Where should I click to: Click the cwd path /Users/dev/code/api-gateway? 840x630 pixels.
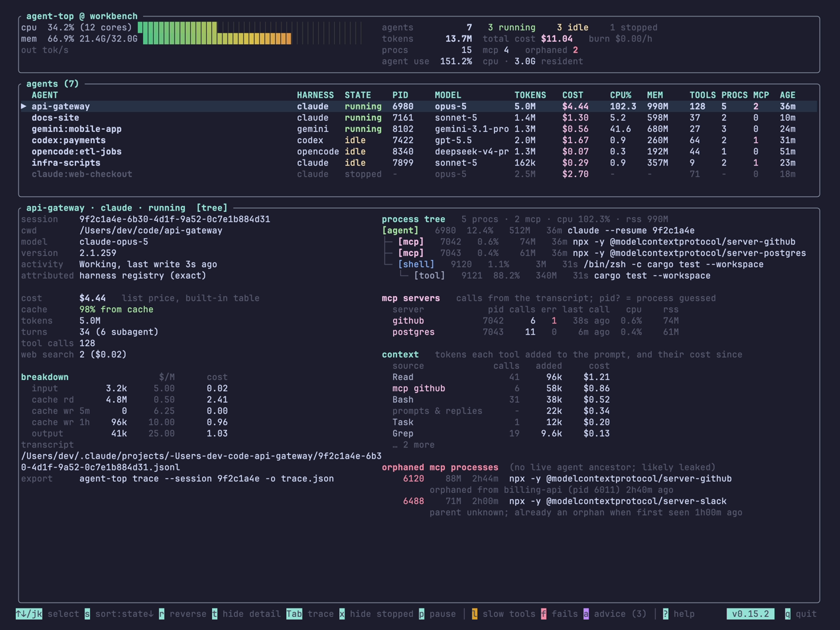(x=151, y=230)
